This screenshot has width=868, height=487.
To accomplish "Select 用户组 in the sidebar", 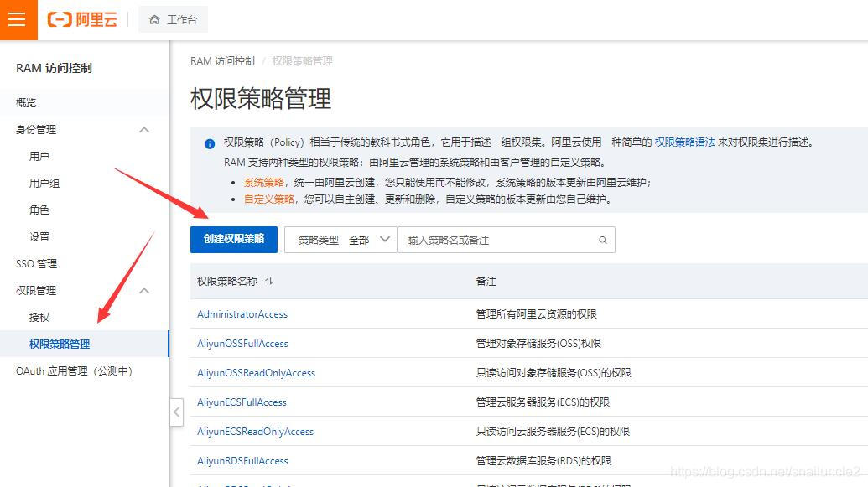I will (x=44, y=184).
